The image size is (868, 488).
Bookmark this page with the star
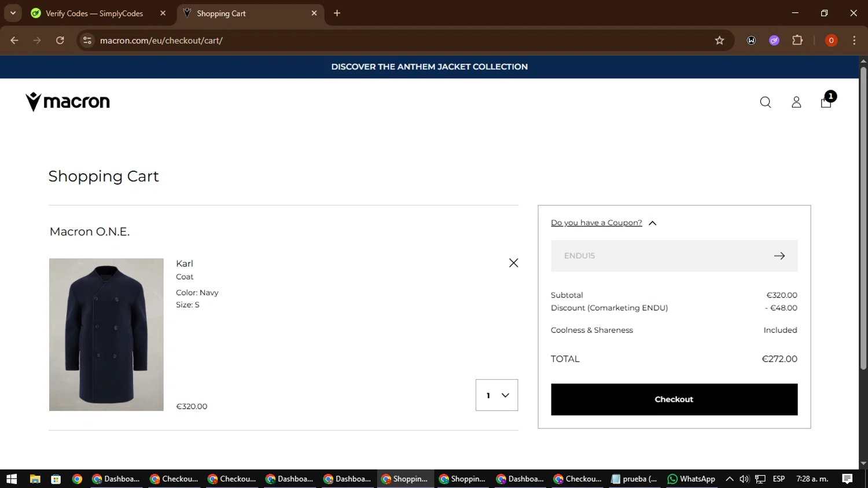coord(719,41)
